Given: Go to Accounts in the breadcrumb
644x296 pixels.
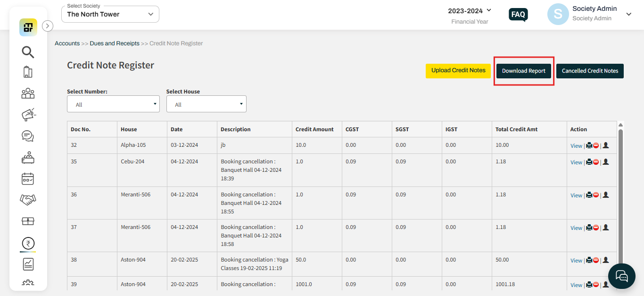Looking at the screenshot, I should (67, 43).
